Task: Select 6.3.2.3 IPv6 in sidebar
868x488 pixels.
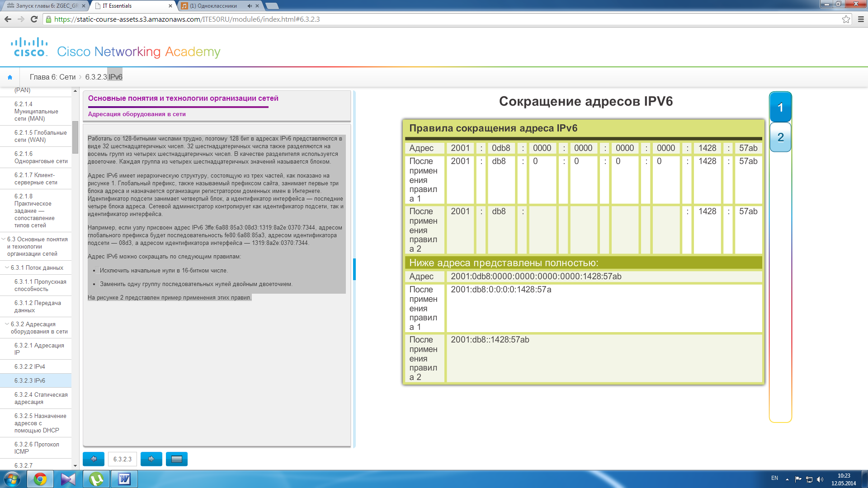Action: point(36,380)
